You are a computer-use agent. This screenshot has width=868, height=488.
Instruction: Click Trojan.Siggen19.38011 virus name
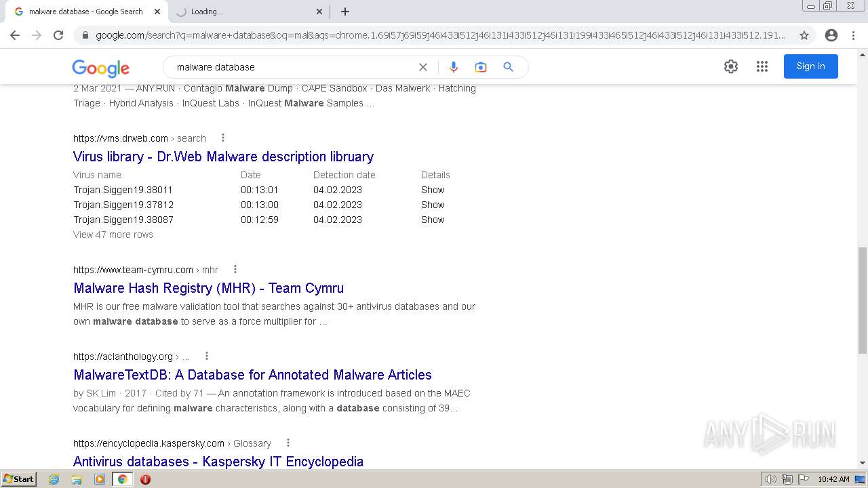(x=123, y=190)
